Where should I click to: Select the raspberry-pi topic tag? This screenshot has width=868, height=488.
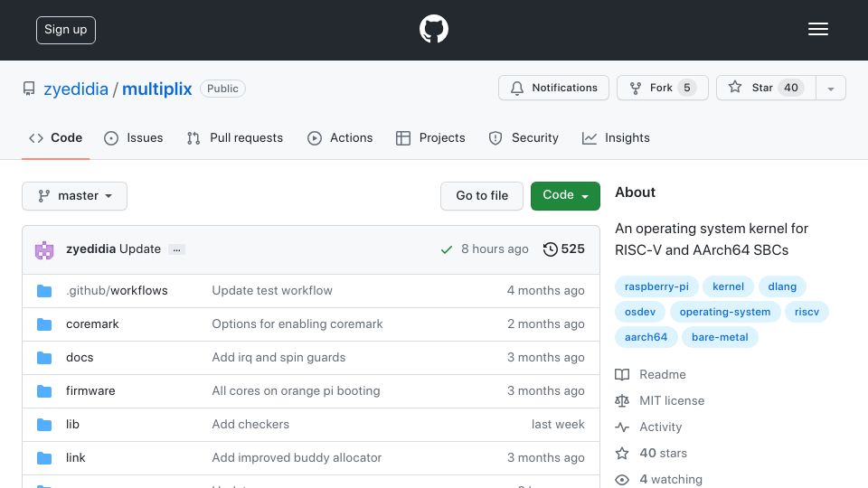(656, 286)
